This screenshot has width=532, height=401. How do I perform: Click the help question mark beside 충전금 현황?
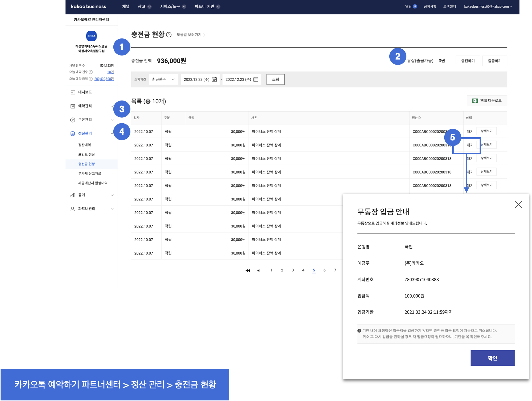(x=169, y=35)
